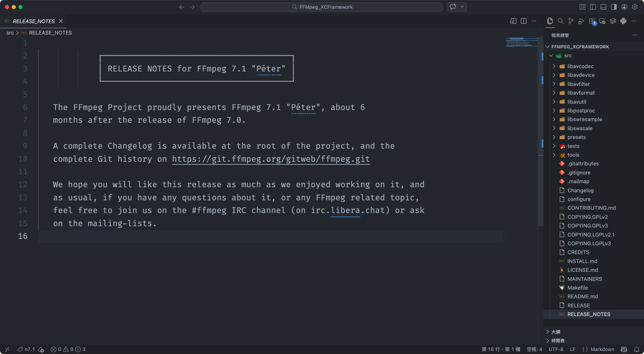Toggle the primary sidebar visibility
Screen dimensions: 644x354
(x=593, y=7)
